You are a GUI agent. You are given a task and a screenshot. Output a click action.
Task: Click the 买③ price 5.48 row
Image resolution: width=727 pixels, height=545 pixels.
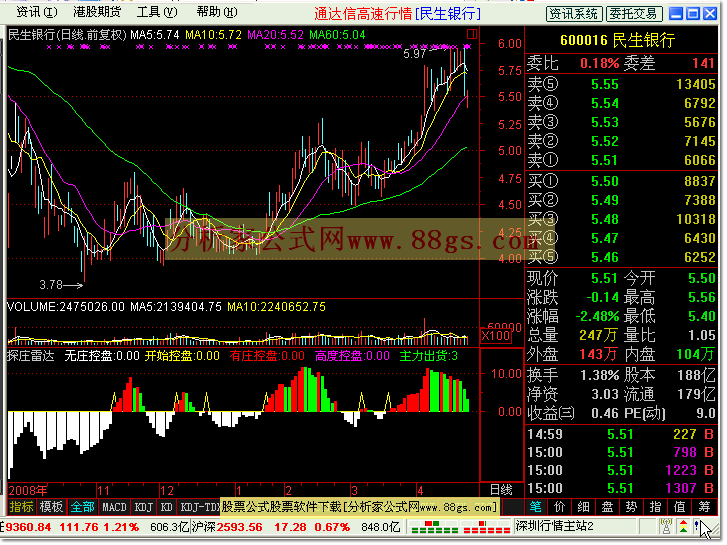click(x=621, y=219)
